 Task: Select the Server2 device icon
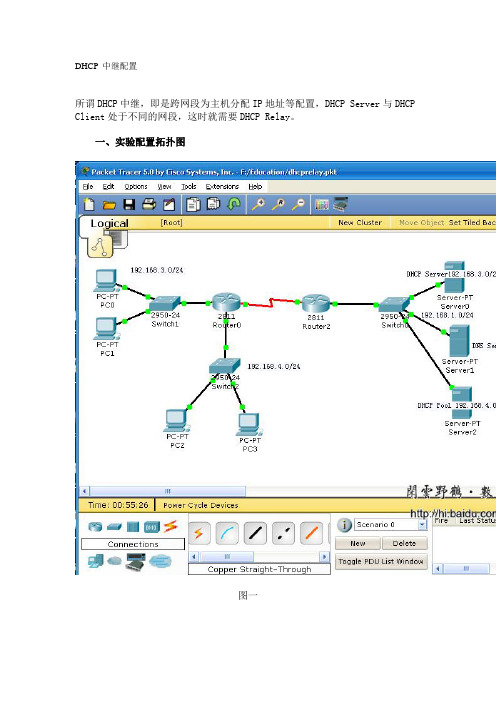coord(462,402)
